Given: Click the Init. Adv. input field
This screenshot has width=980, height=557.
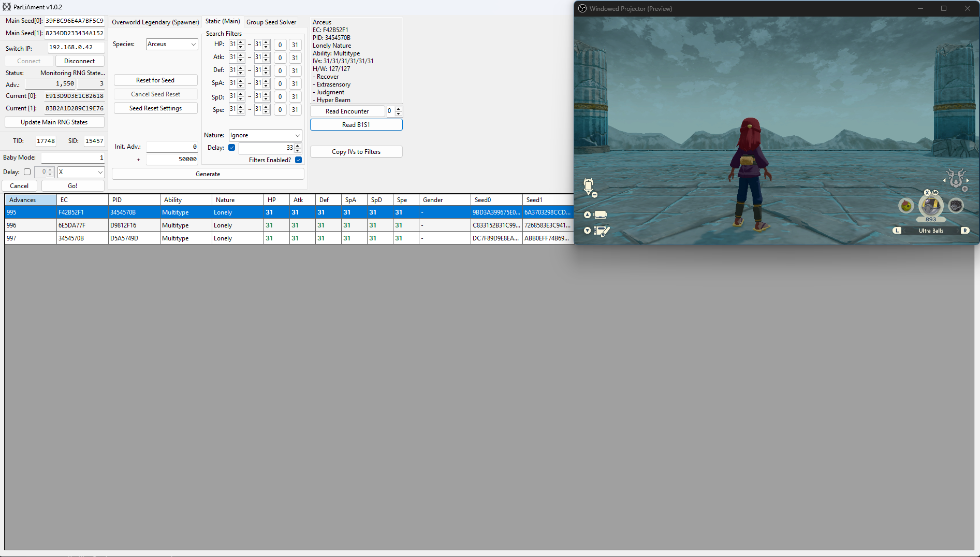Looking at the screenshot, I should coord(172,147).
